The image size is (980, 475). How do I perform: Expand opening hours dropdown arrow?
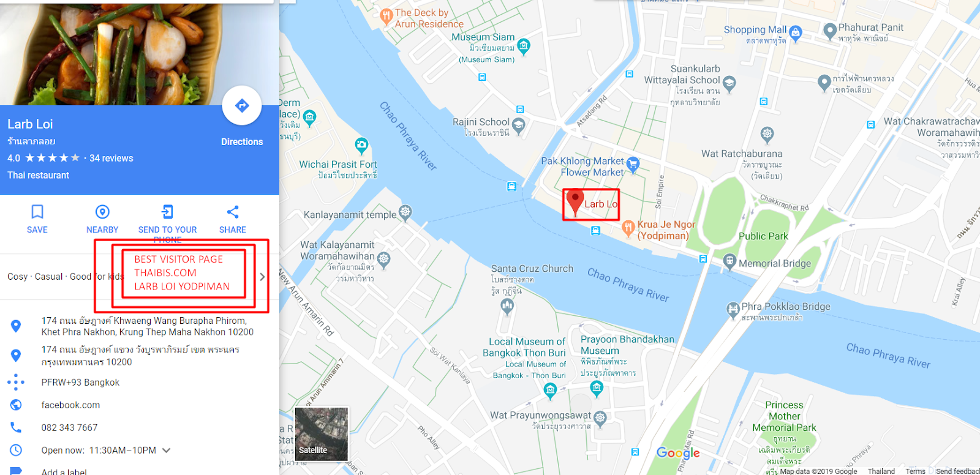click(x=166, y=450)
